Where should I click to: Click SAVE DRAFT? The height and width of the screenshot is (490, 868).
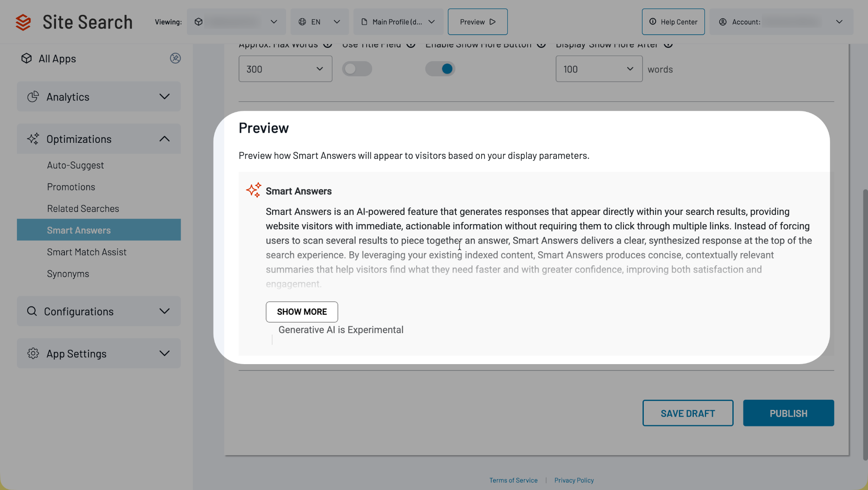[688, 413]
